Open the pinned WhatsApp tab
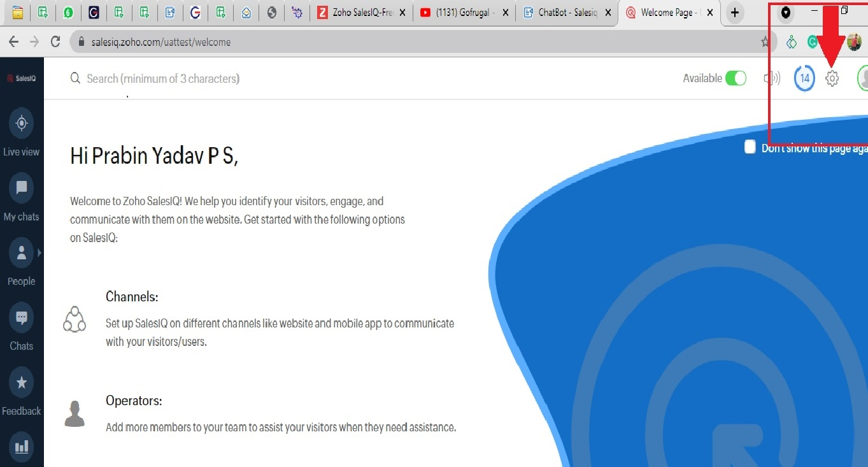 coord(68,13)
